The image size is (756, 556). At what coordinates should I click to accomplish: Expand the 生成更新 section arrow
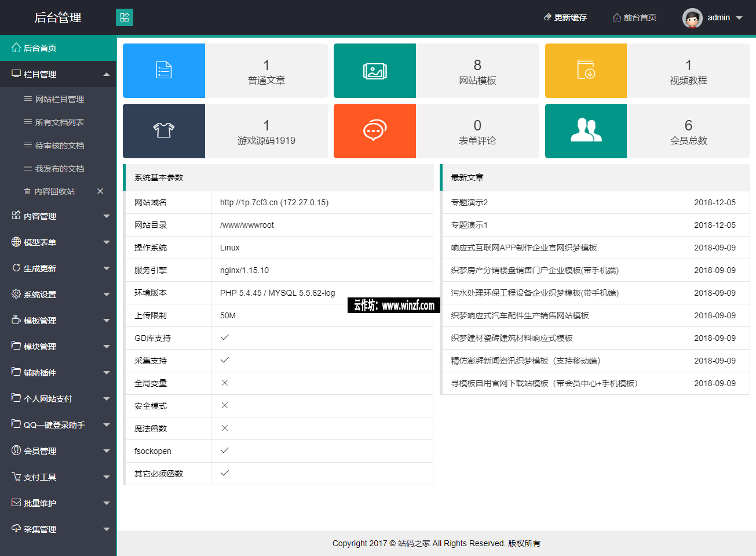(107, 268)
